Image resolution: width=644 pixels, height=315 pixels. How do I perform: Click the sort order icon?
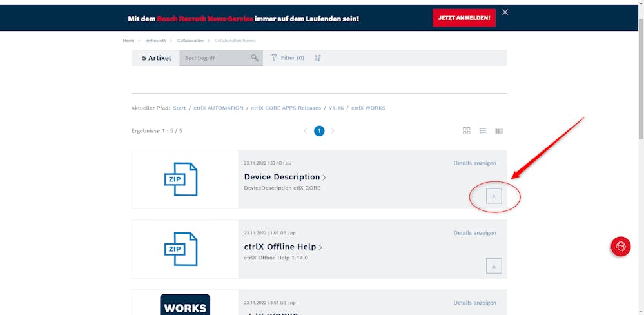[317, 58]
